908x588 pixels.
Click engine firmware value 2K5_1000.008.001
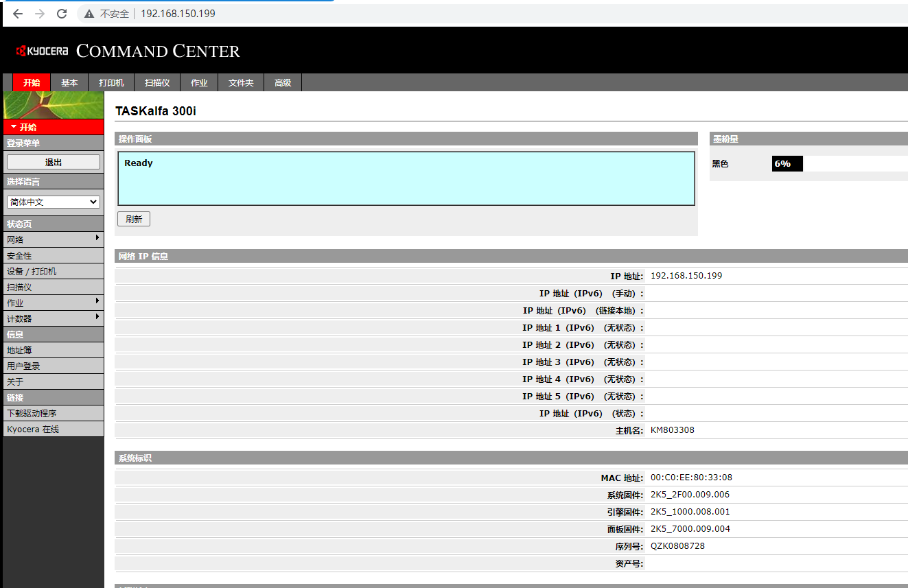click(x=690, y=512)
